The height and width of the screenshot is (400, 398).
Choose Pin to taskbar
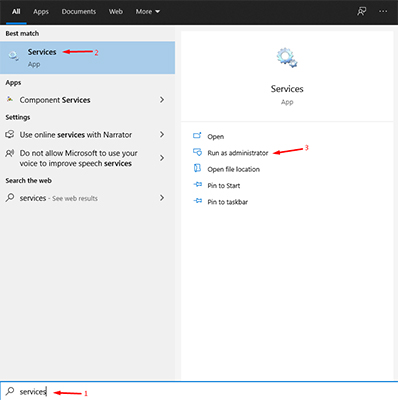pyautogui.click(x=228, y=202)
